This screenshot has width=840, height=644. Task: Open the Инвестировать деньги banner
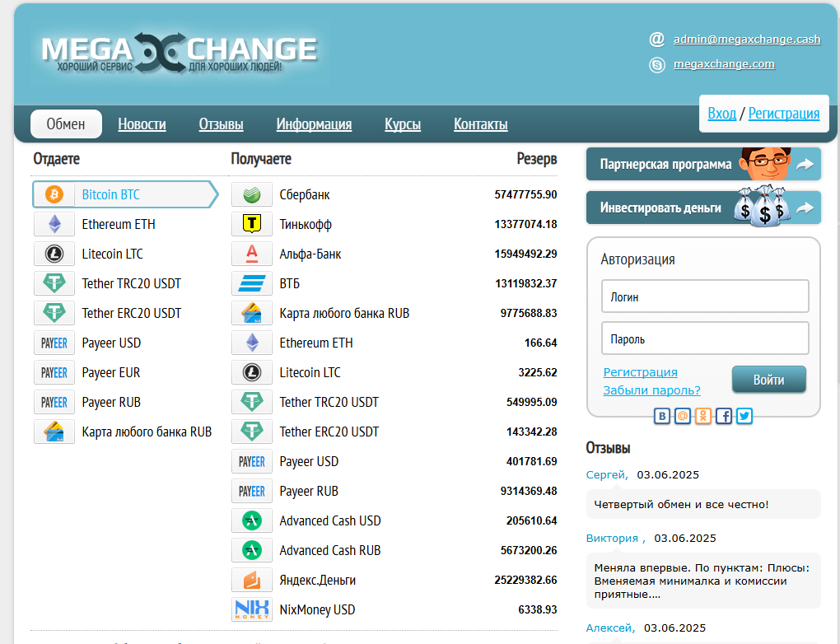(703, 208)
